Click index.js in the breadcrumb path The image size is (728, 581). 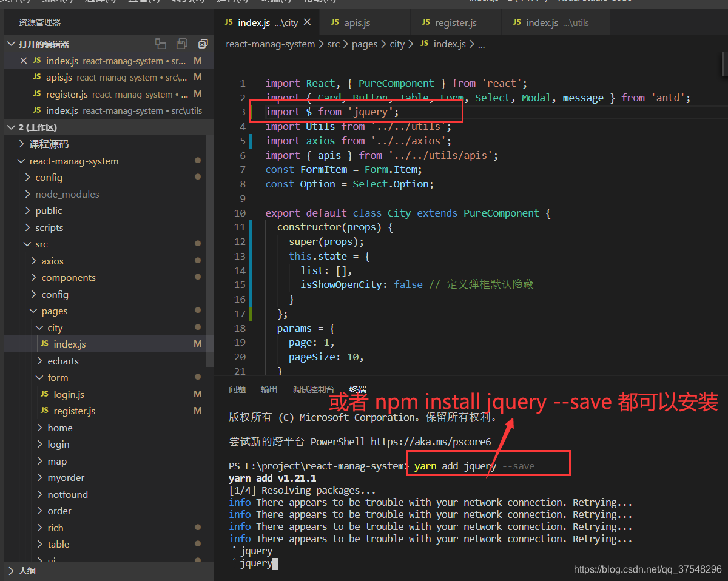coord(450,44)
